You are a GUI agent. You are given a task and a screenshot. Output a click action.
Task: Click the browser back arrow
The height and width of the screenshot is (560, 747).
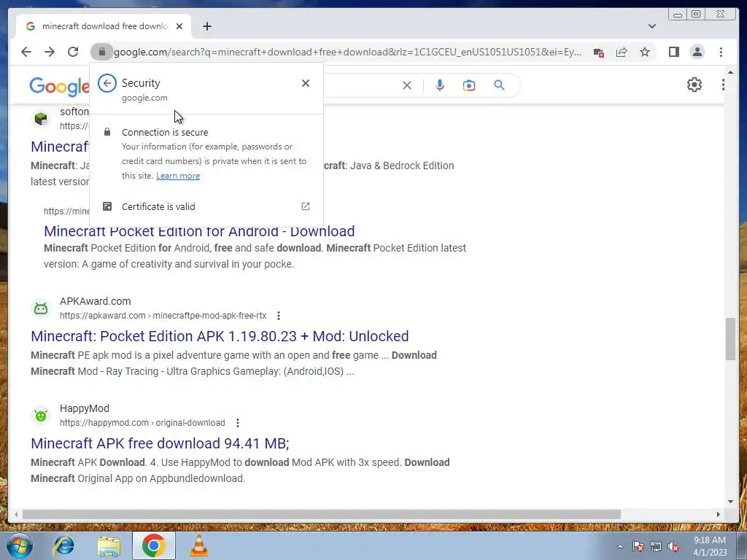(x=26, y=52)
